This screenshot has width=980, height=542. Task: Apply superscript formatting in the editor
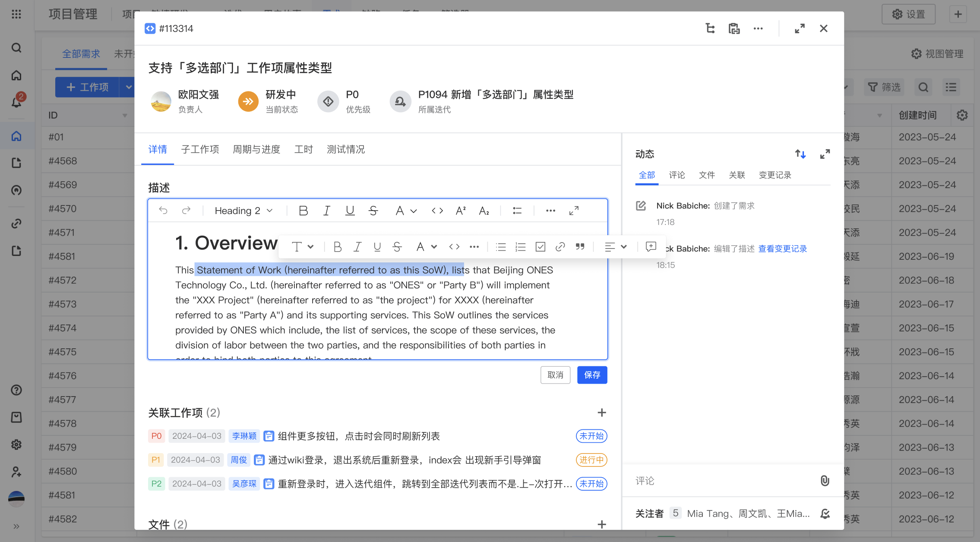click(460, 211)
